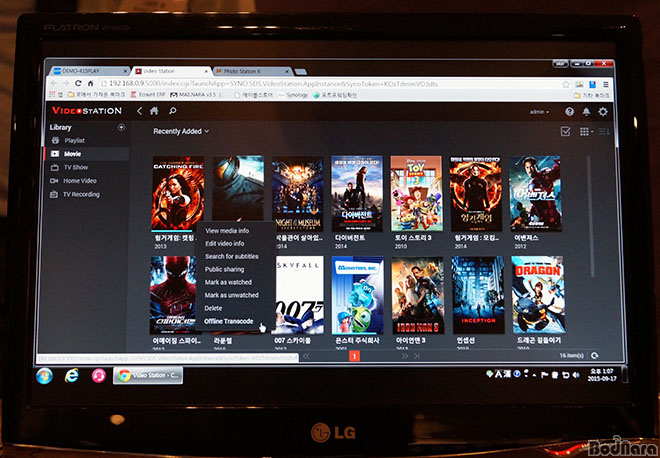Select Movie in the library sidebar
660x458 pixels.
click(86, 154)
